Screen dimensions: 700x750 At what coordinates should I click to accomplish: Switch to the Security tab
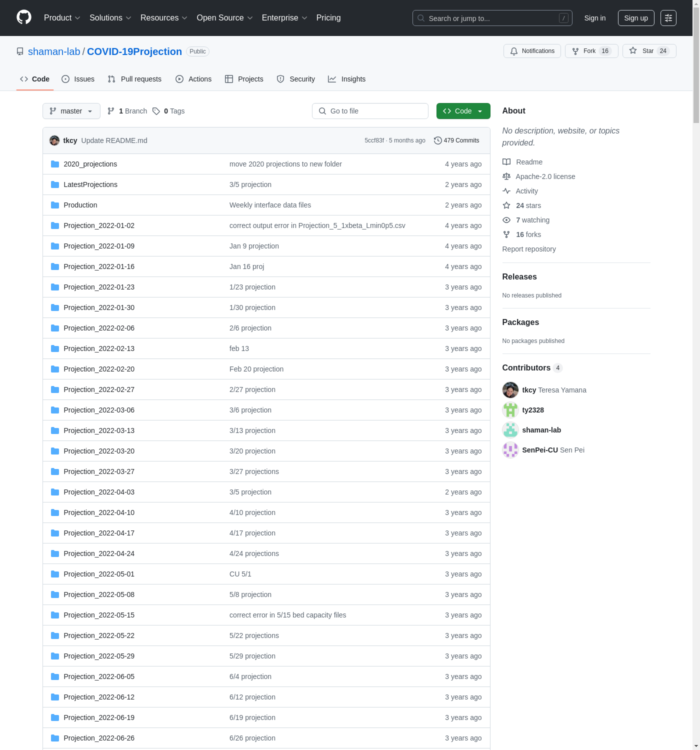tap(296, 79)
